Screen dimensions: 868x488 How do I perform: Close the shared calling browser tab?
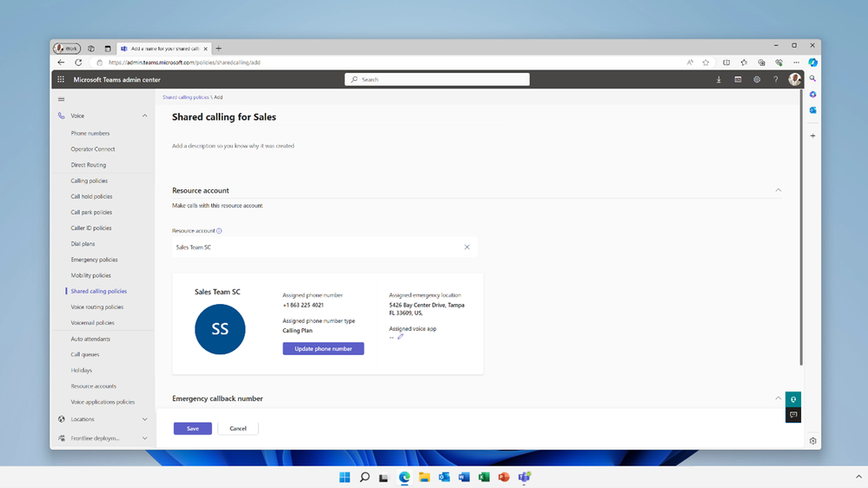205,49
